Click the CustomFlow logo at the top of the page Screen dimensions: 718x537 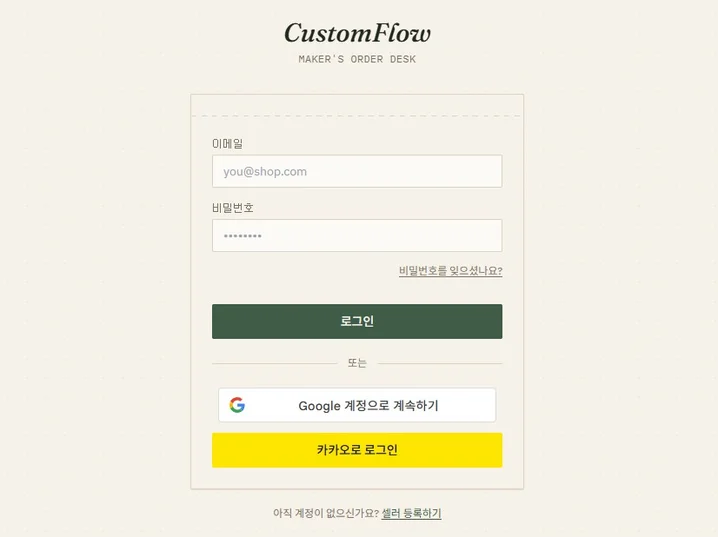click(x=357, y=33)
